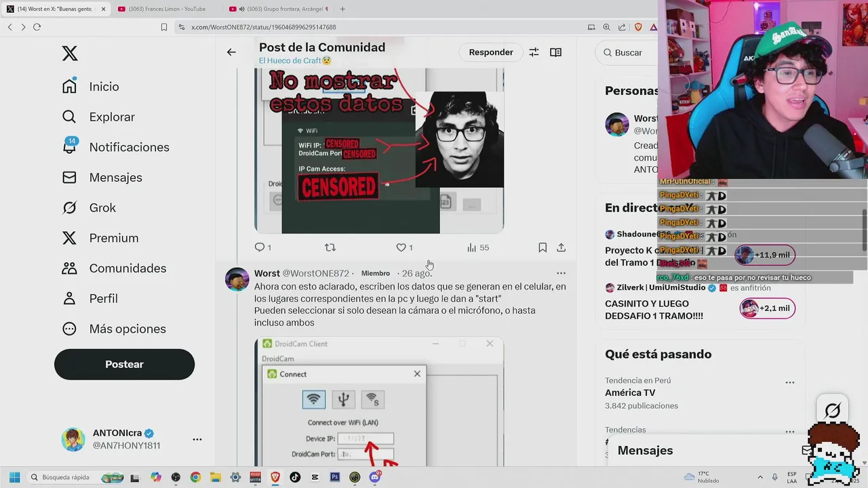Screen dimensions: 868x488
Task: Open the No mostrar estos datos image
Action: (x=379, y=150)
